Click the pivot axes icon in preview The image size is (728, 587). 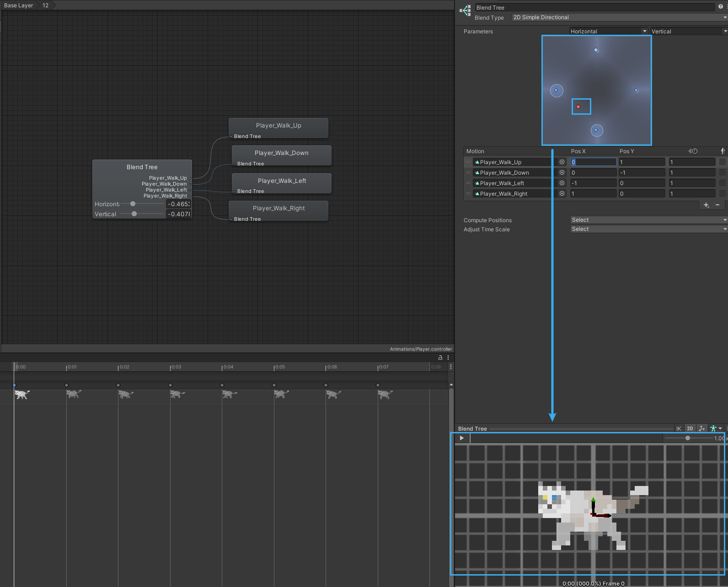tap(701, 428)
